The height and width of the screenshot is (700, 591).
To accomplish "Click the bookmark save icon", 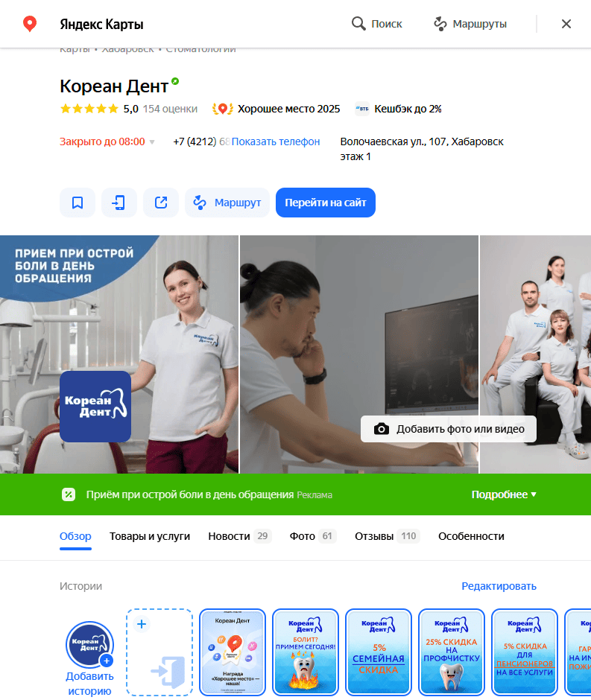I will [x=78, y=203].
